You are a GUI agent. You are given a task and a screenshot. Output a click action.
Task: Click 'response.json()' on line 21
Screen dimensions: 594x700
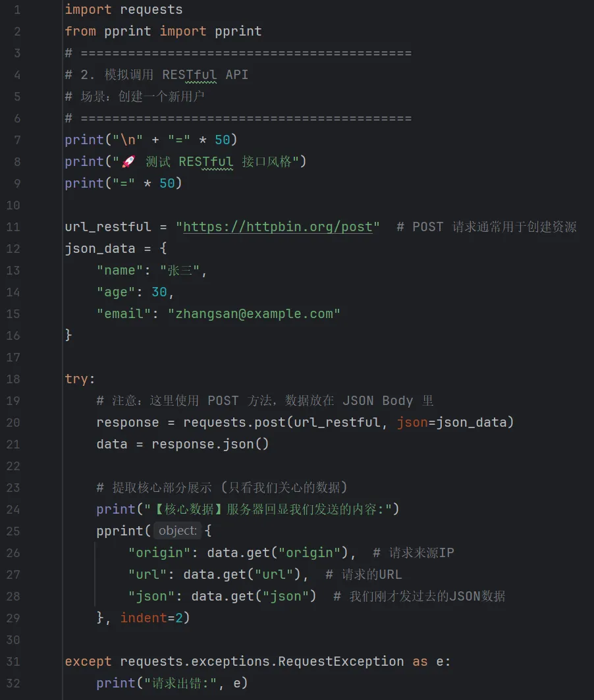(210, 444)
